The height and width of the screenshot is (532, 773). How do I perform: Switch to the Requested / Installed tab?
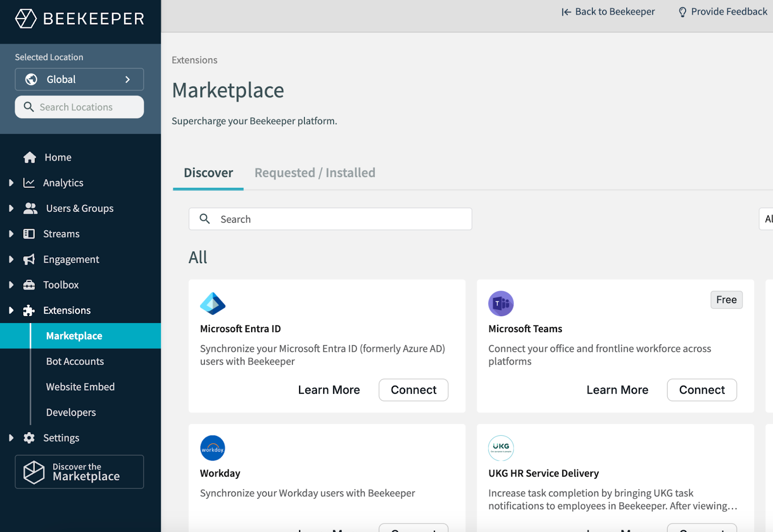tap(315, 173)
